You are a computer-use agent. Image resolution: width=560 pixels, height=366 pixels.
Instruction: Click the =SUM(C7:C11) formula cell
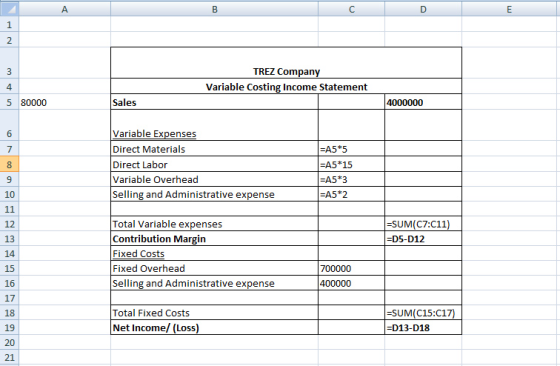point(423,224)
